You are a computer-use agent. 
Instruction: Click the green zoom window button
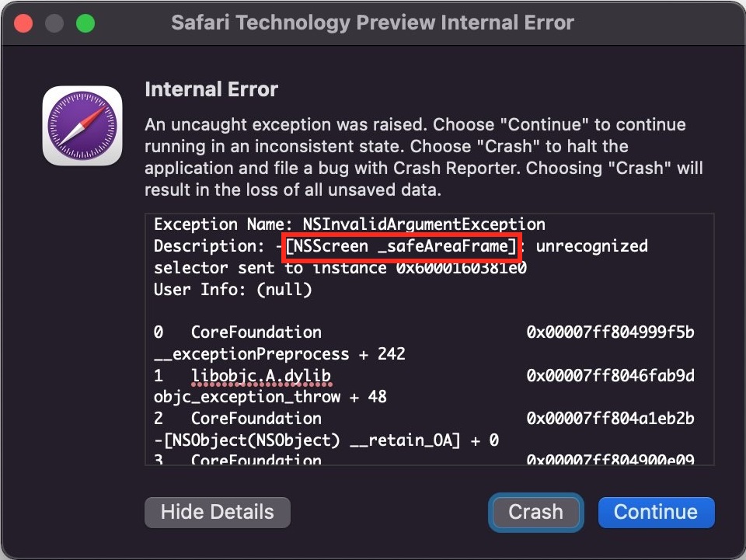tap(85, 23)
